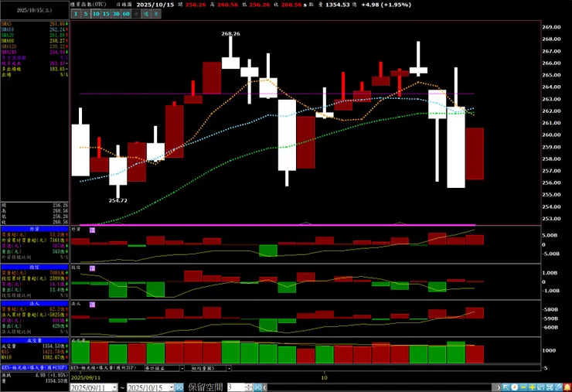The image size is (572, 392).
Task: Click the 254.72 low price label
Action: [x=117, y=200]
